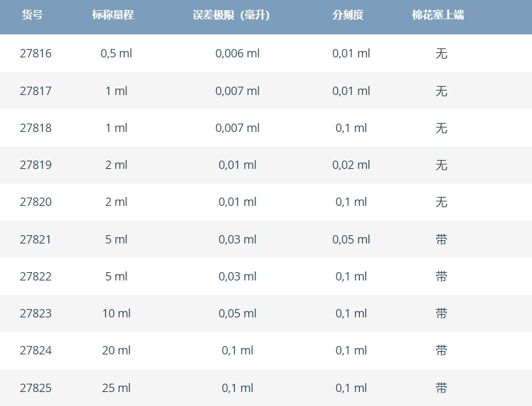This screenshot has height=406, width=532.
Task: Select the 误差极限 (毫升) header
Action: coord(231,15)
